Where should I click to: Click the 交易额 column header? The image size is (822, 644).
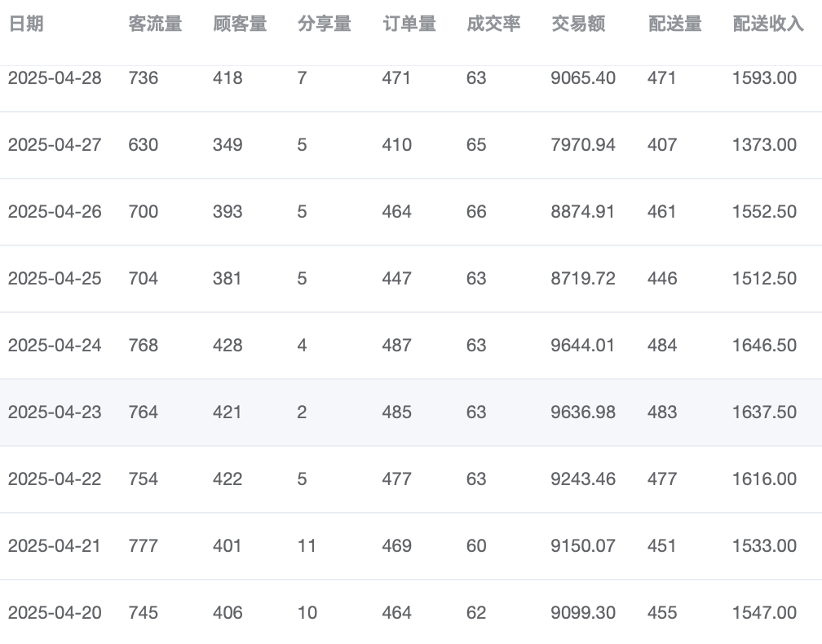click(x=578, y=24)
